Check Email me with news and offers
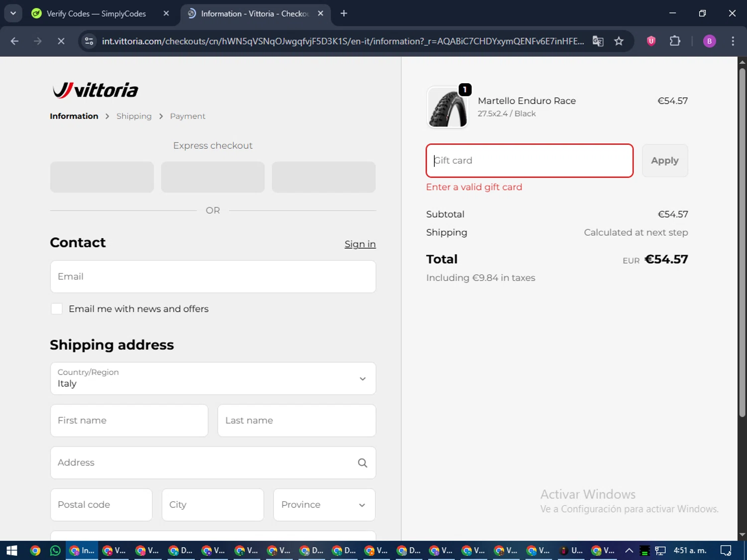Viewport: 747px width, 560px height. click(x=57, y=309)
